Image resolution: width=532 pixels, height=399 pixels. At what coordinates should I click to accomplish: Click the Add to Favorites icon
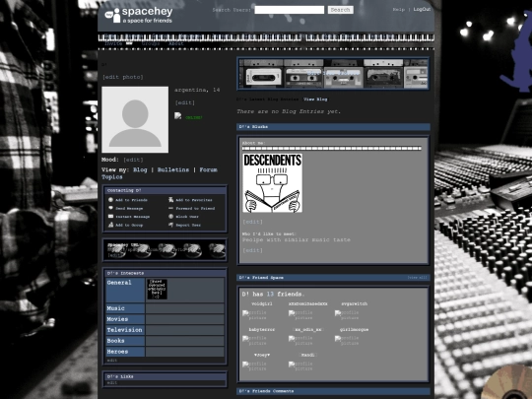pos(171,200)
